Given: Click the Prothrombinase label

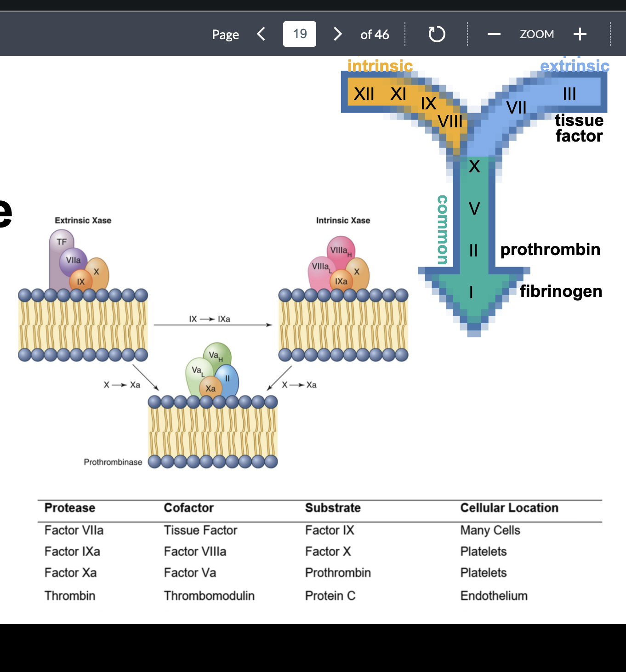Looking at the screenshot, I should pyautogui.click(x=113, y=462).
